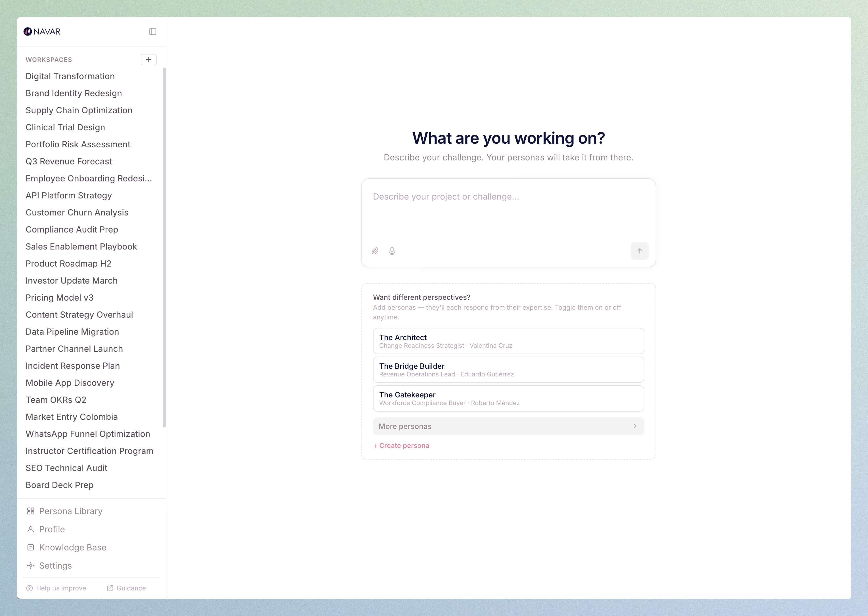
Task: Open the Knowledge Base
Action: click(73, 547)
